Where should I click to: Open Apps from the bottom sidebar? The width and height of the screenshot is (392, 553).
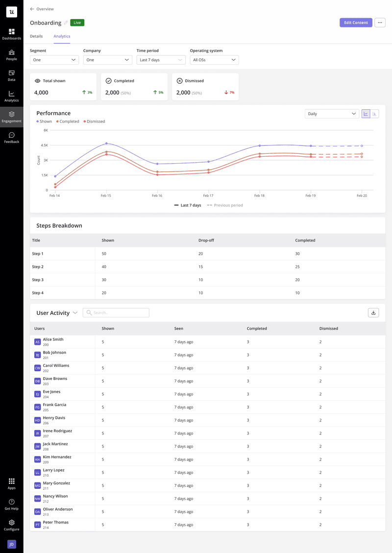click(x=11, y=484)
